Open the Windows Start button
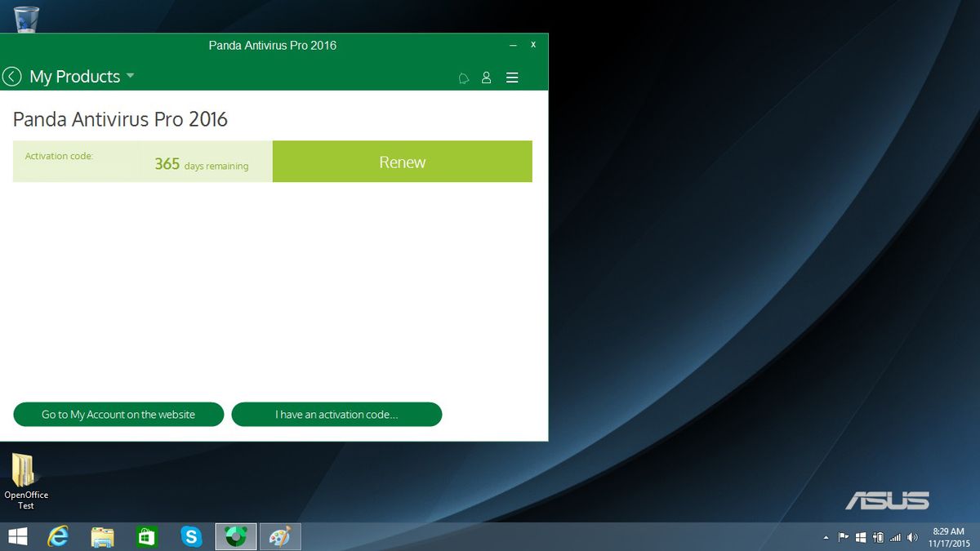The width and height of the screenshot is (980, 551). coord(16,536)
